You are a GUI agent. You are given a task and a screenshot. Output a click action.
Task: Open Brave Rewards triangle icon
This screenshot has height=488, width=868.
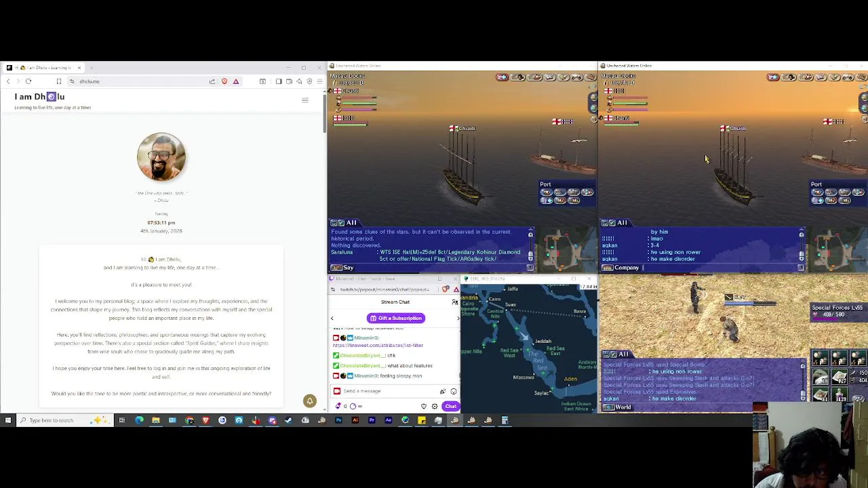point(236,81)
